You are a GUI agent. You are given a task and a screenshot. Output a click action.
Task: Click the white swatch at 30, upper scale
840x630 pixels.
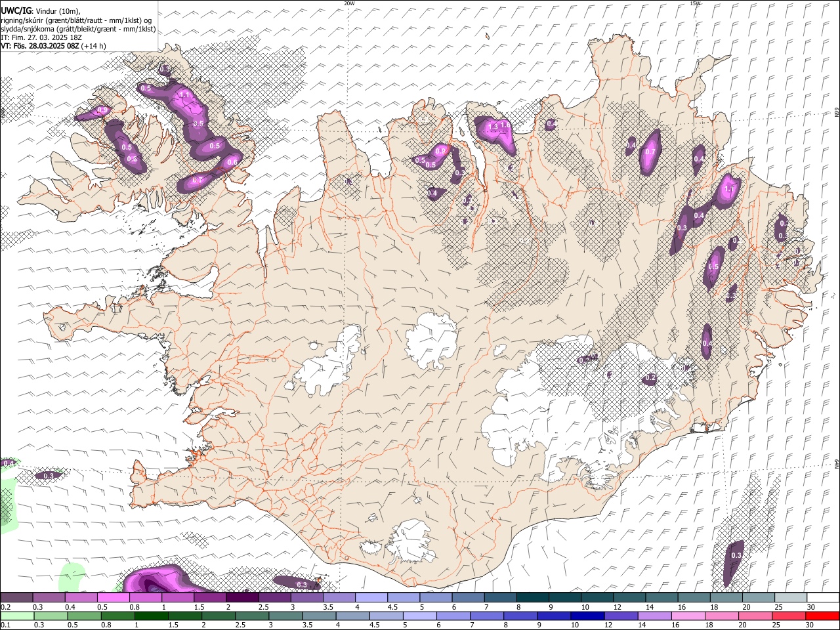(x=823, y=598)
